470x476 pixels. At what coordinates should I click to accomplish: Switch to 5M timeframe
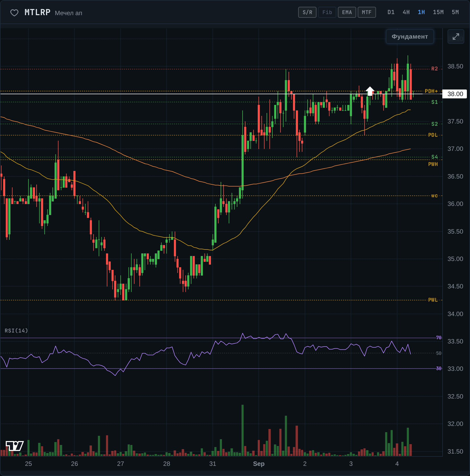coord(455,12)
